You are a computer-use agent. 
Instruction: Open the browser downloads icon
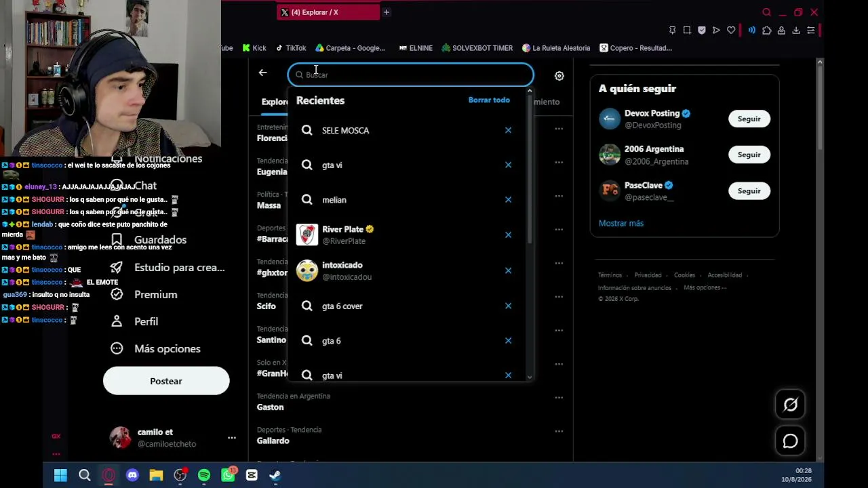coord(796,30)
